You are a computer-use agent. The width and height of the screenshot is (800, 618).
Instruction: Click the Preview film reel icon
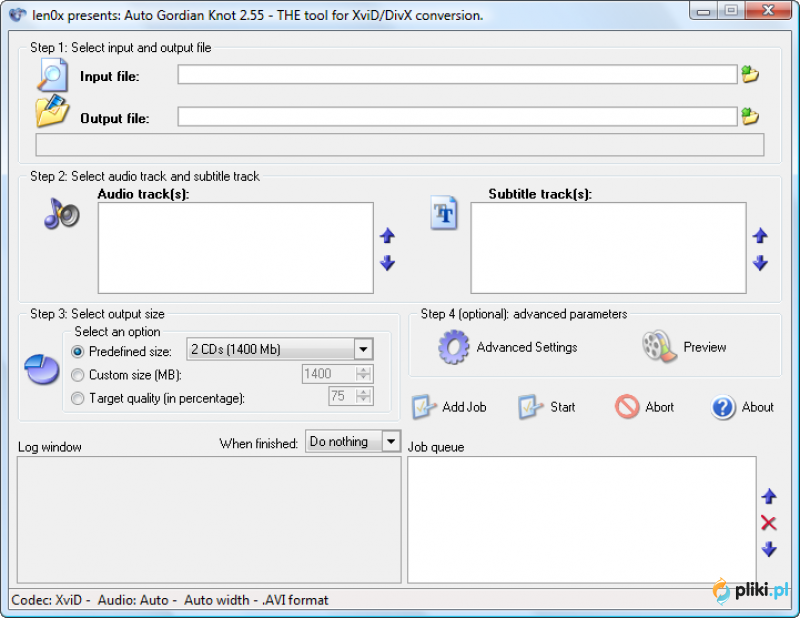pos(659,347)
